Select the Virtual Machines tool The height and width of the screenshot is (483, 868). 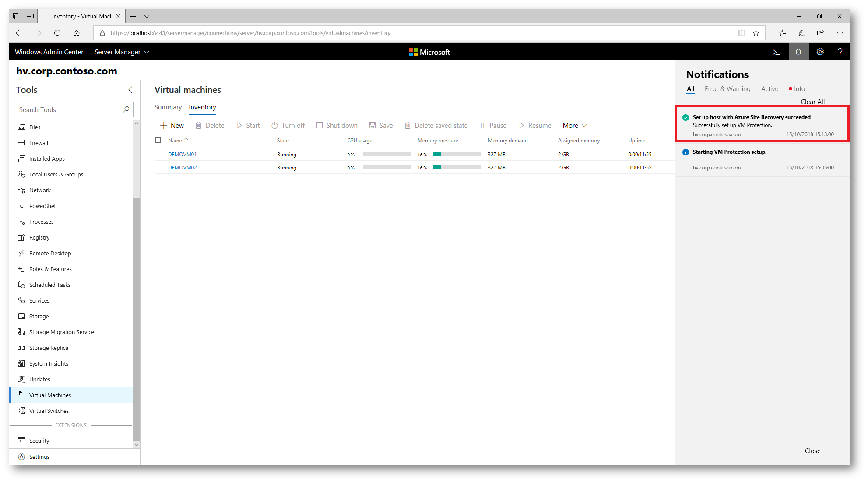tap(71, 395)
